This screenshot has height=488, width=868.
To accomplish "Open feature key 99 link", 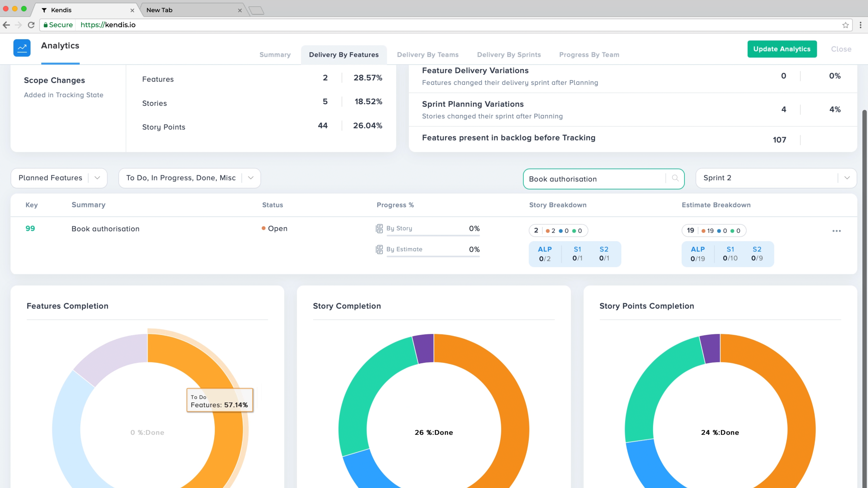I will [x=30, y=228].
